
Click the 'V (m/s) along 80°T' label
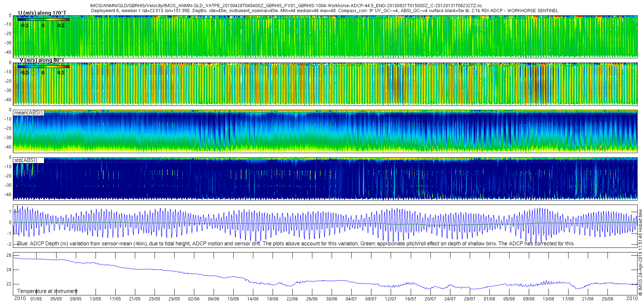(42, 60)
